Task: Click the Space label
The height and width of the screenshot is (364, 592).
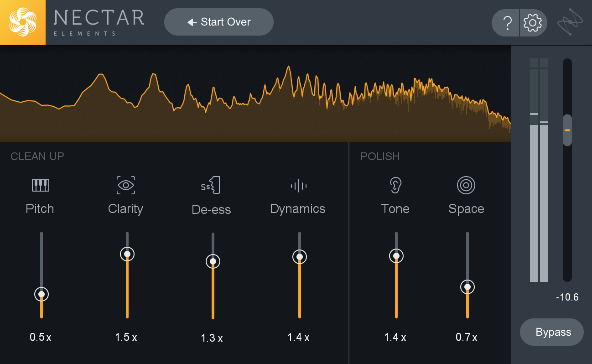Action: 466,209
